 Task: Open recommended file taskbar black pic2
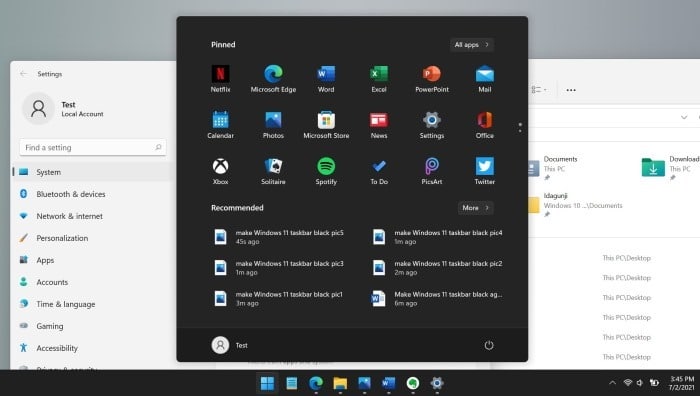pyautogui.click(x=438, y=268)
